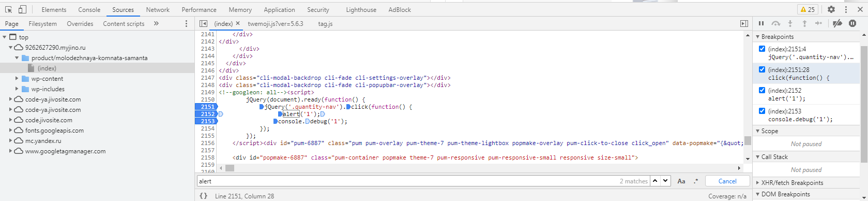Uncheck breakpoint (index):2151:4
The width and height of the screenshot is (868, 201).
(762, 49)
